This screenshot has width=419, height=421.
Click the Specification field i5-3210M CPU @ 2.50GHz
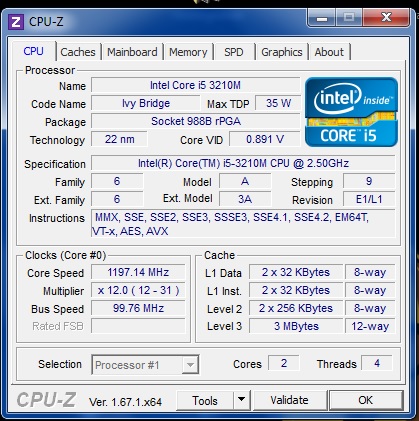click(x=243, y=163)
